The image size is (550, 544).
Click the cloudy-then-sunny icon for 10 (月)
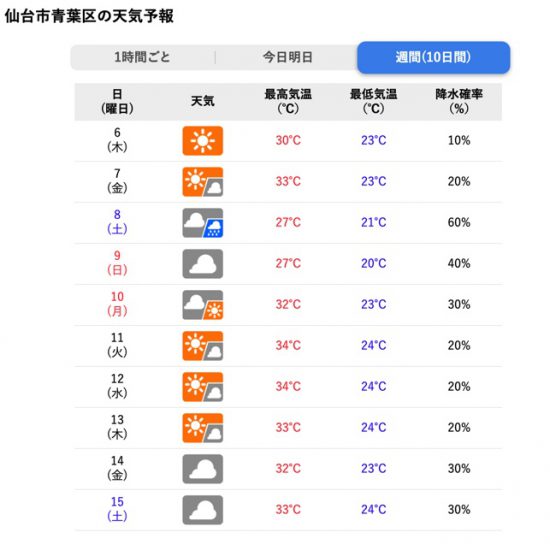point(203,305)
